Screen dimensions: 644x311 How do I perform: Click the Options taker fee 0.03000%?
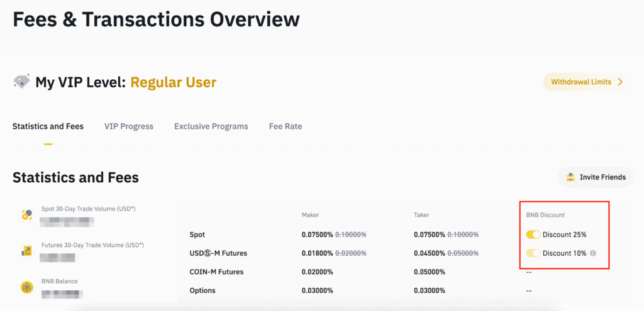coord(430,290)
